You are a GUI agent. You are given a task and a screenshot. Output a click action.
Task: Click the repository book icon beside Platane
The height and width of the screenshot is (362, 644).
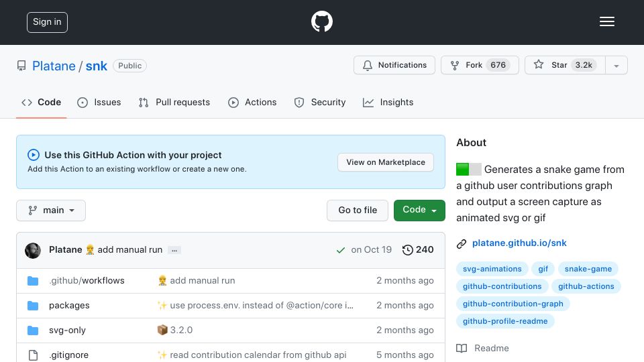tap(21, 66)
